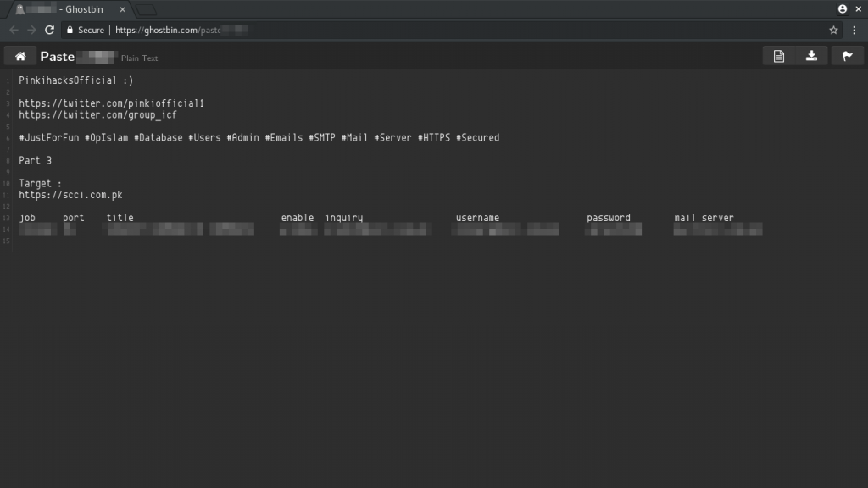Screen dimensions: 868x488
Task: Reload the Ghostbin page
Action: (50, 30)
